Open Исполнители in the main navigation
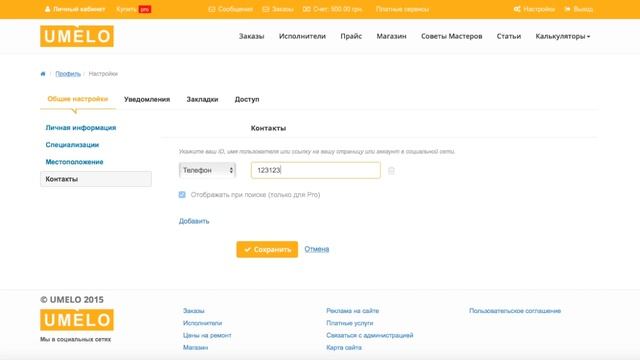Viewport: 640px width, 360px height. (x=302, y=36)
